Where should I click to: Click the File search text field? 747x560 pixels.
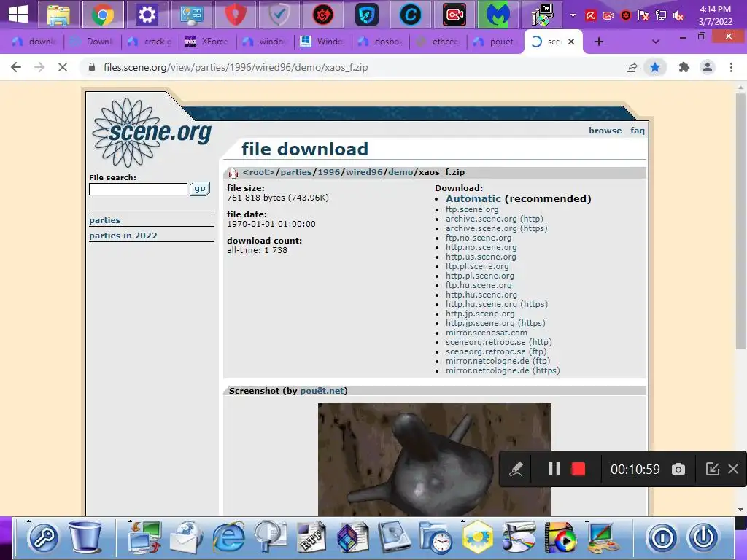(x=138, y=189)
